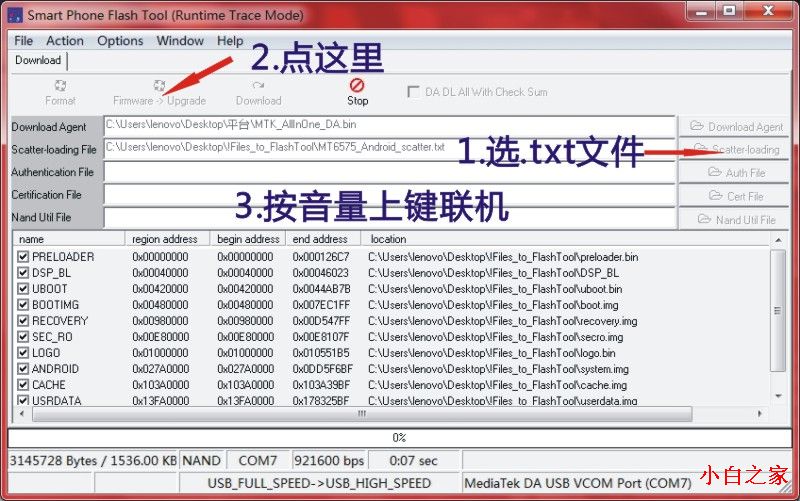Click the Download toolbar icon
Screen dimensions: 800x501
258,85
